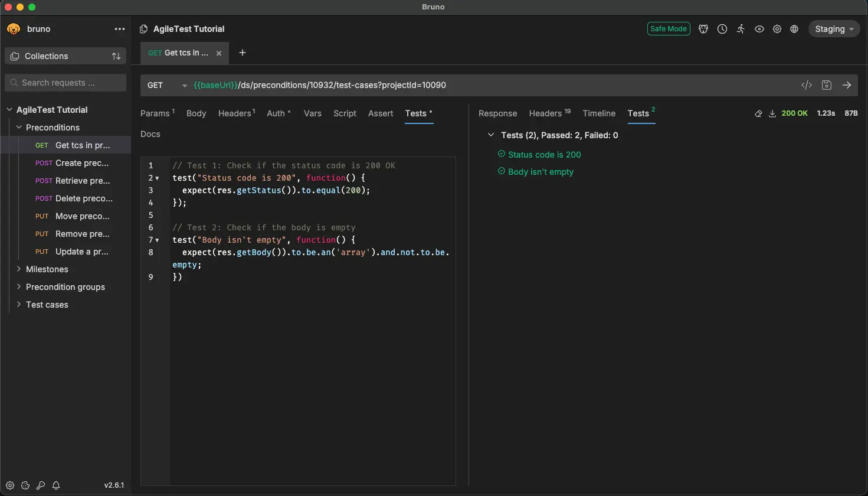Click the globe icon in top toolbar
This screenshot has width=868, height=496.
coord(794,29)
